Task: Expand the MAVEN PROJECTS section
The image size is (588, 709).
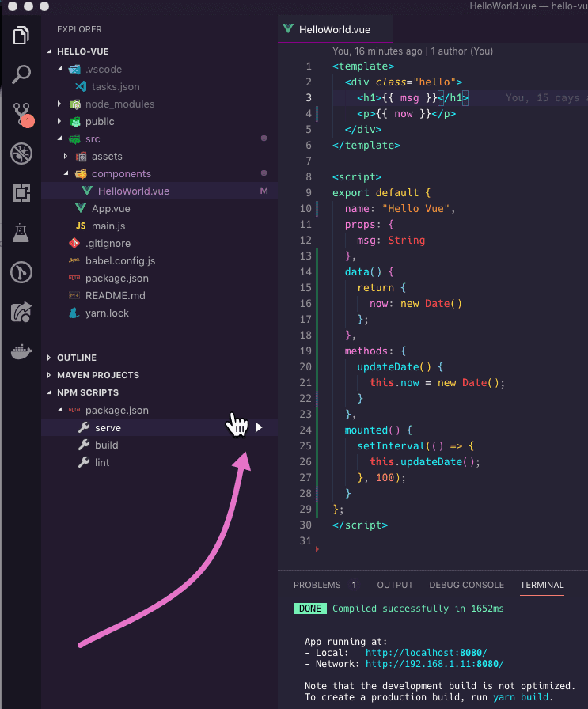Action: pos(97,375)
